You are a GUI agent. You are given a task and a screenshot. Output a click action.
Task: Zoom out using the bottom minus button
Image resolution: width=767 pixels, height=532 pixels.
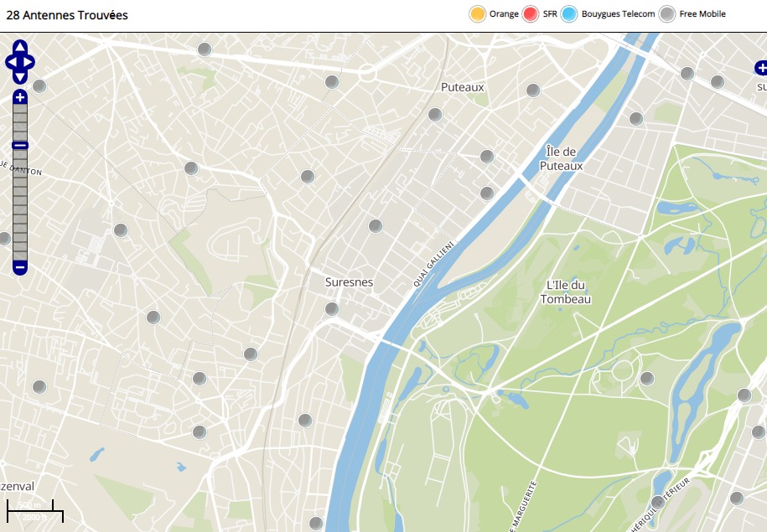pyautogui.click(x=20, y=268)
